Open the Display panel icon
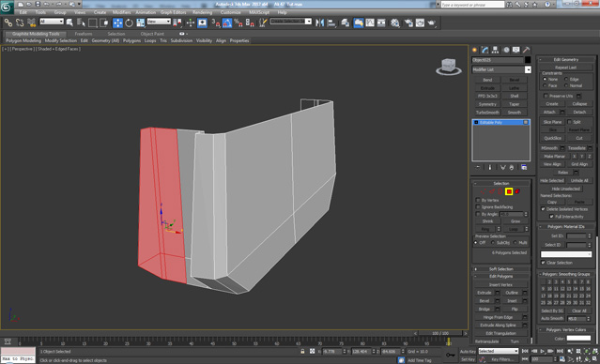The image size is (600, 364). (516, 50)
